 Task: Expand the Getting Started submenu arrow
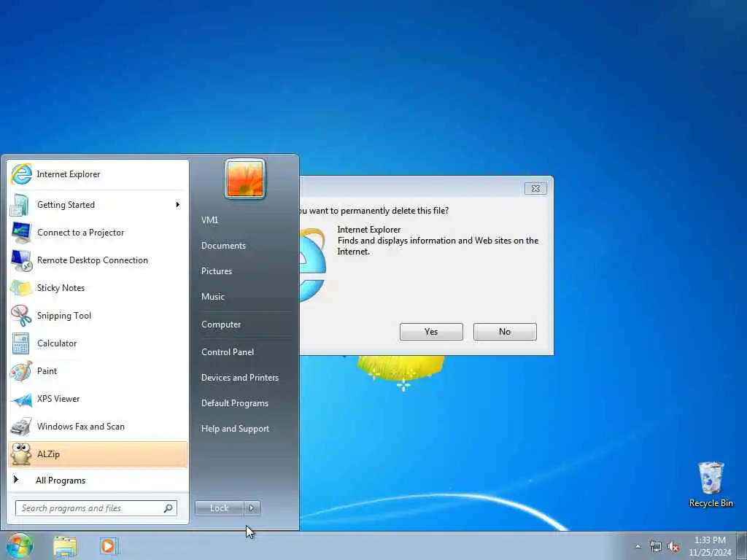(178, 205)
